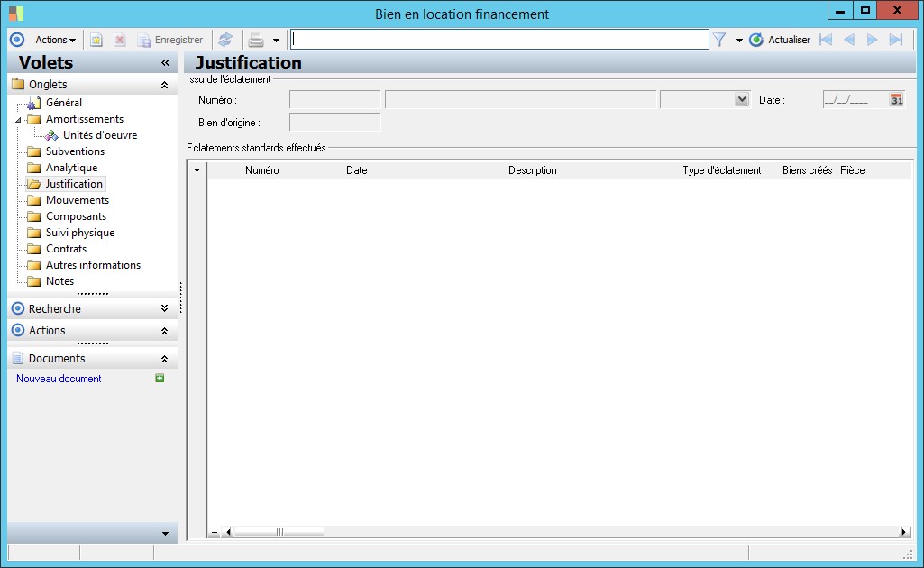Open the Analytique tab item
Viewport: 924px width, 568px height.
(x=72, y=168)
